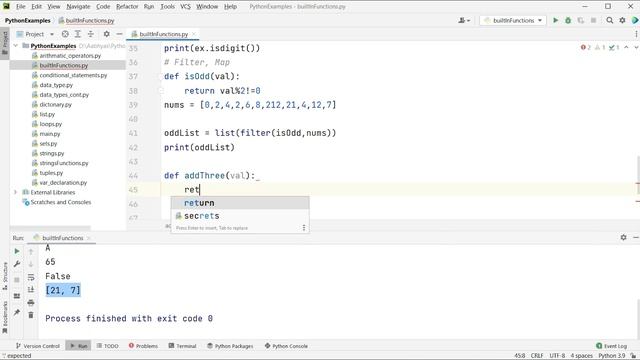This screenshot has height=360, width=640.
Task: Select Scratches and Consoles node
Action: [x=60, y=202]
